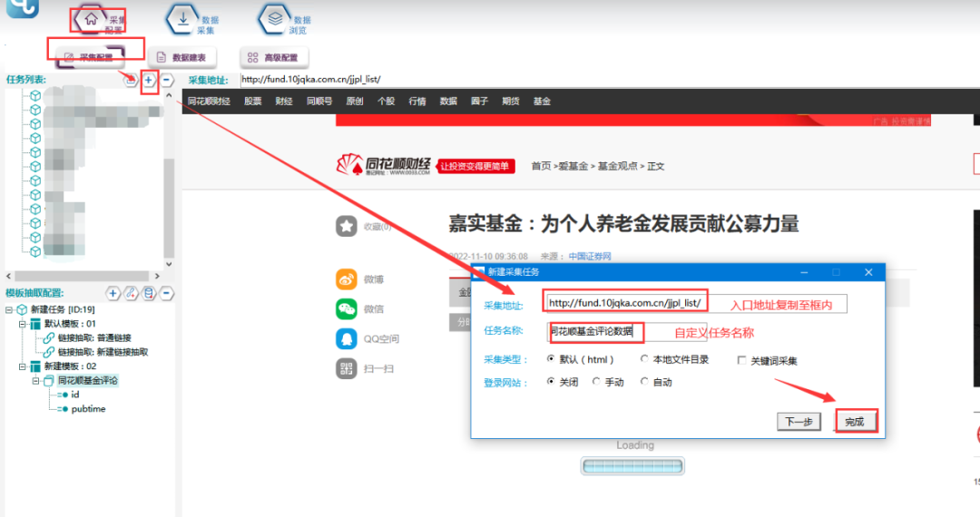Open 同顺号 in webpage nav bar
Viewport: 980px width, 517px height.
pos(319,102)
